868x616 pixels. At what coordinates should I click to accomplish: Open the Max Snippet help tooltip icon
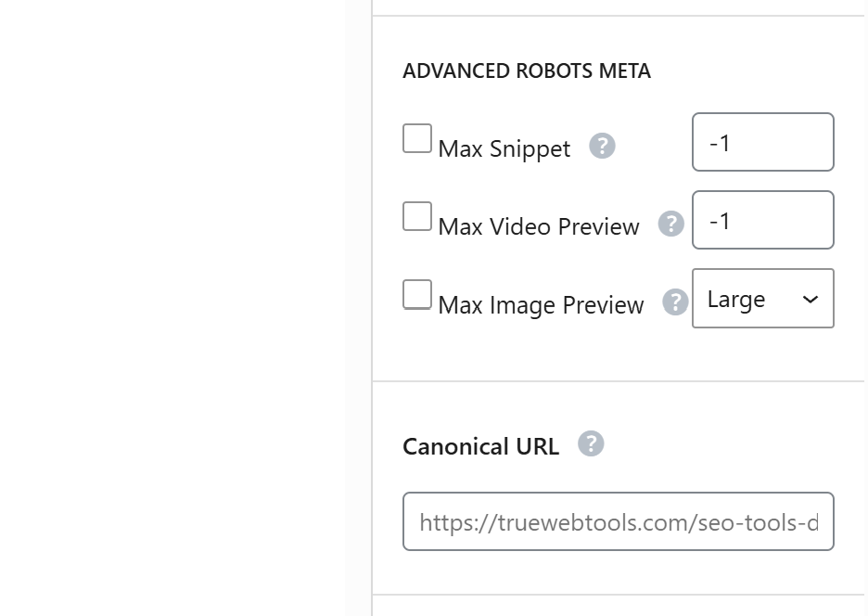[x=602, y=147]
